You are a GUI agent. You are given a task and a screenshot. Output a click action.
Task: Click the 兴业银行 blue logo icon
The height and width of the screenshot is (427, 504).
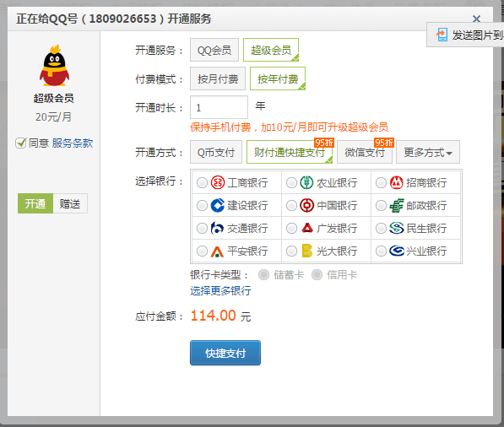click(397, 251)
